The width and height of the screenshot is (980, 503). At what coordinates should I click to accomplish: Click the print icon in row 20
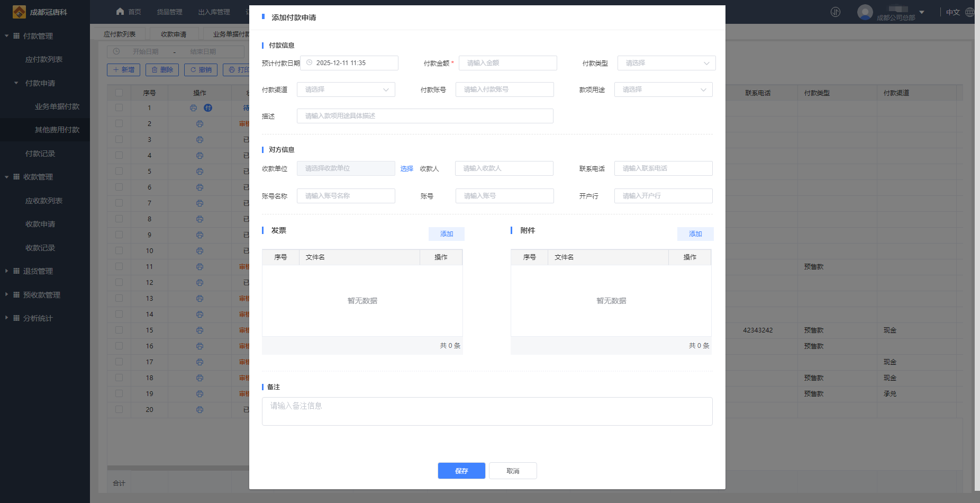199,410
